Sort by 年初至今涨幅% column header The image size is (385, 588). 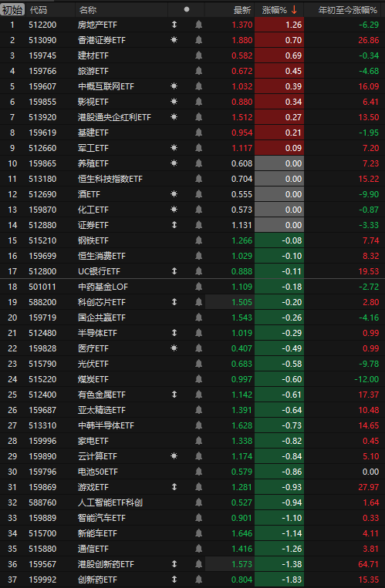click(x=347, y=10)
